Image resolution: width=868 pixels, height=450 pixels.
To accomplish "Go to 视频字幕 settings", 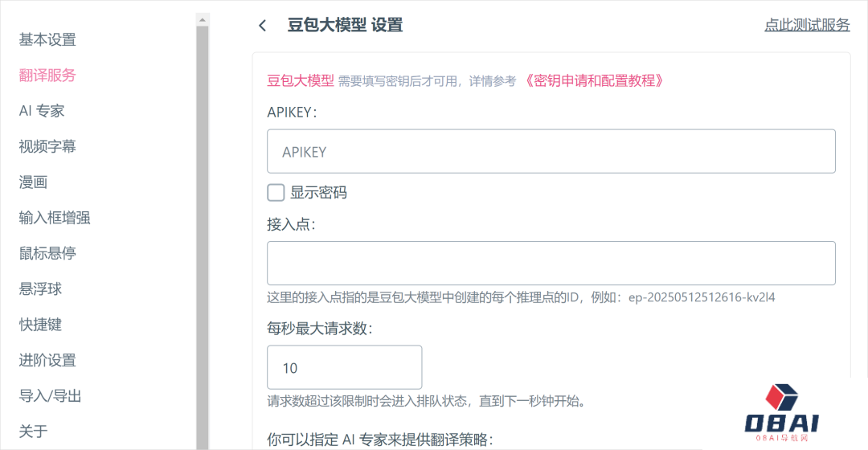I will [47, 146].
